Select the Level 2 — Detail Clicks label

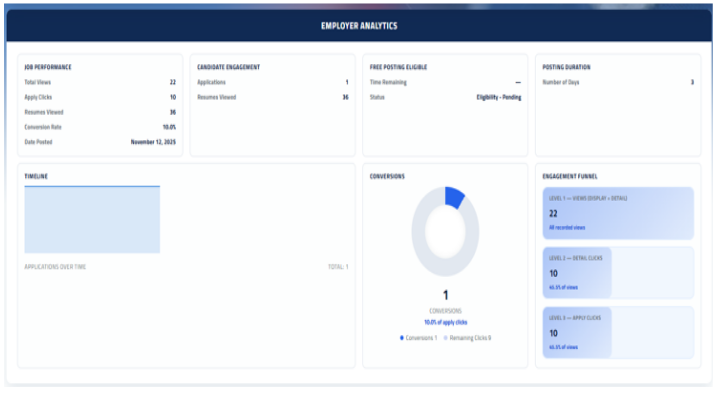[x=575, y=258]
